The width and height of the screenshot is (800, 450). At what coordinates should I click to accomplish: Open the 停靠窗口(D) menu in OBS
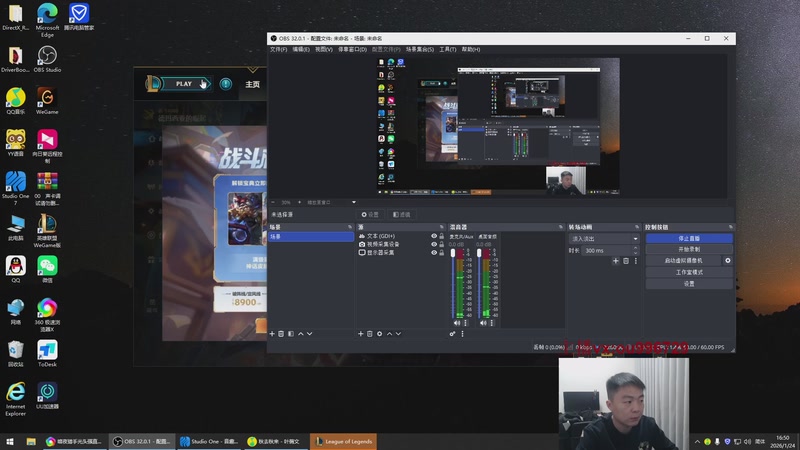point(353,49)
